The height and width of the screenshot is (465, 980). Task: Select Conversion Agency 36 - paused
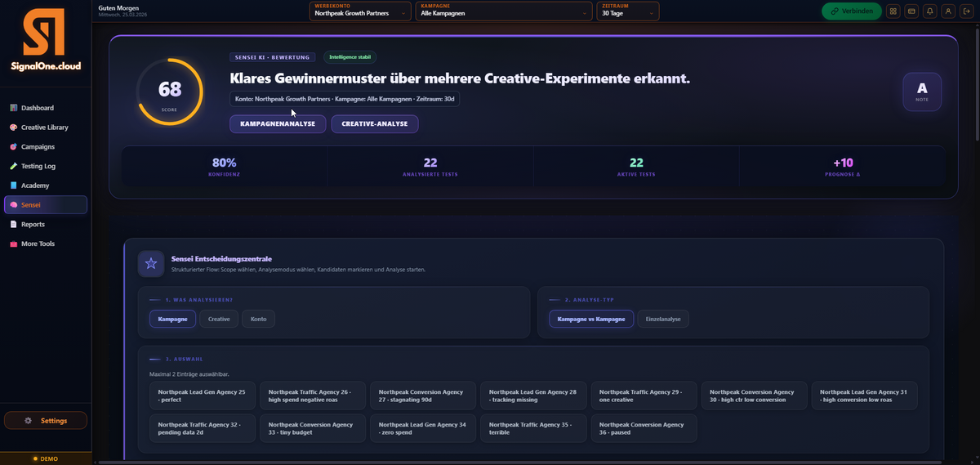coord(644,428)
